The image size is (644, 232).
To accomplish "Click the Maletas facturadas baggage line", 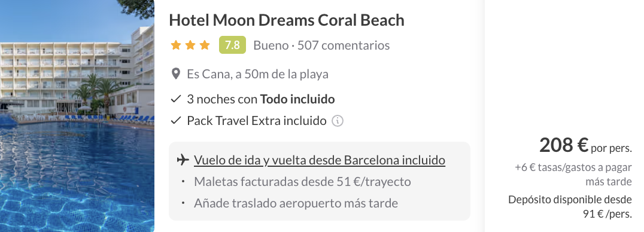I will (x=302, y=182).
